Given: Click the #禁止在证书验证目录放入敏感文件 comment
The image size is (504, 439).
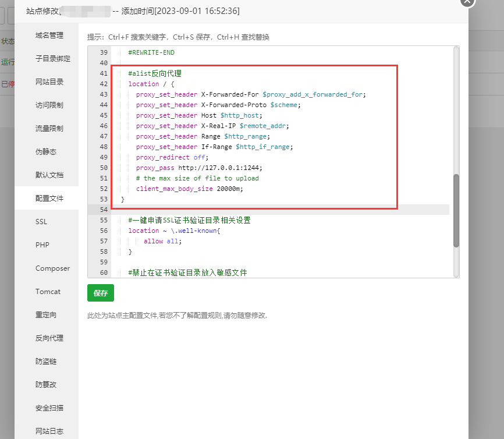Looking at the screenshot, I should pyautogui.click(x=188, y=272).
